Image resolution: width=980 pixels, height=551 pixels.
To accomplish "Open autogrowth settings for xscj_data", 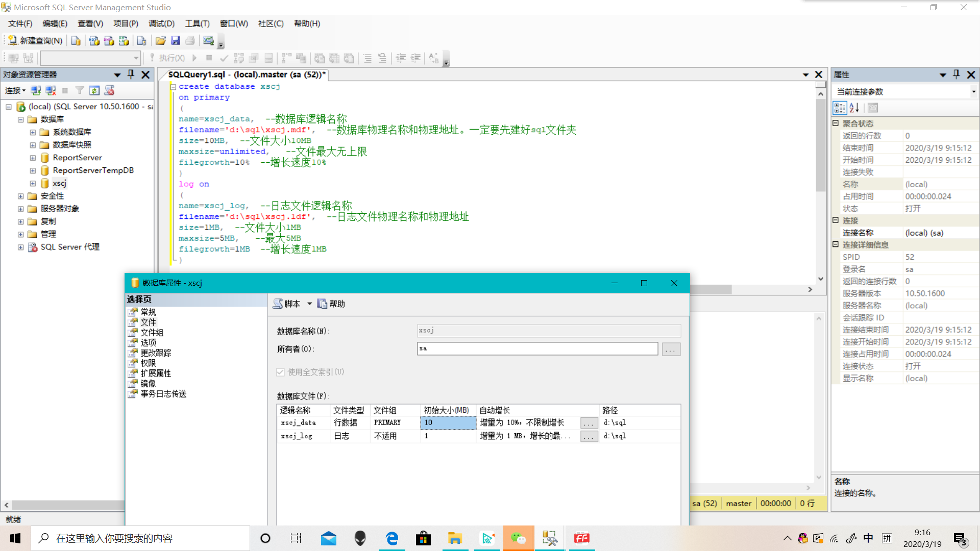I will point(589,423).
